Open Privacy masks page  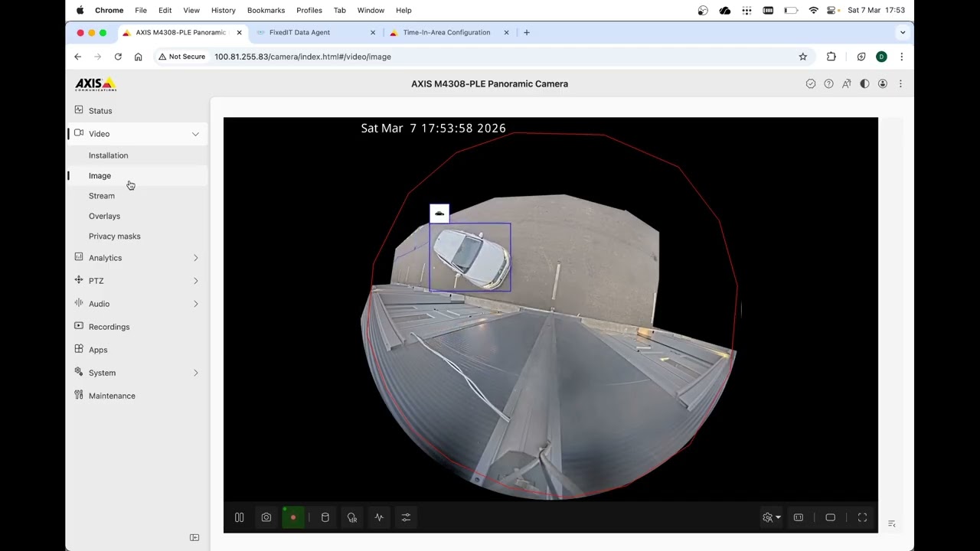tap(115, 236)
